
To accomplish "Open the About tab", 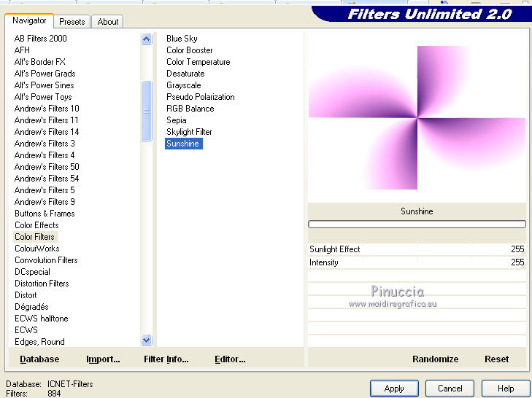I will click(107, 22).
